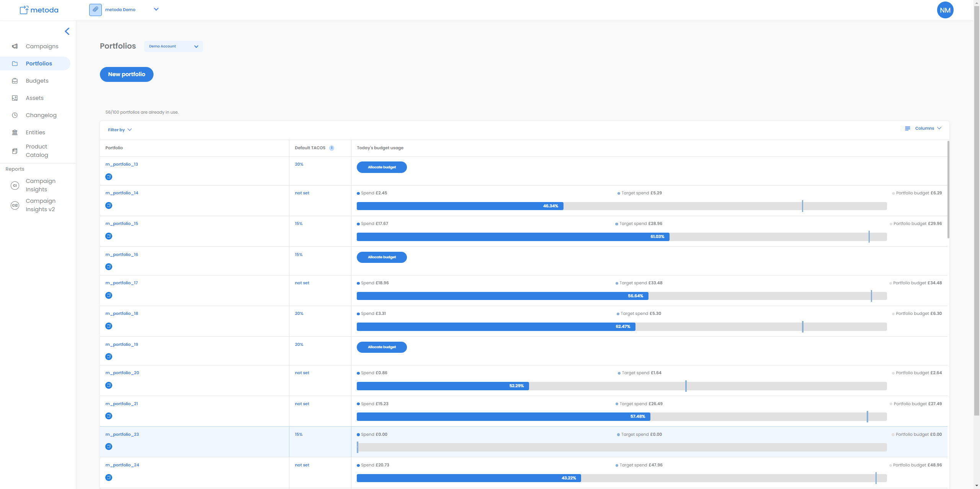Click the round icon under m_portfolio_14
The width and height of the screenshot is (980, 489).
[109, 205]
